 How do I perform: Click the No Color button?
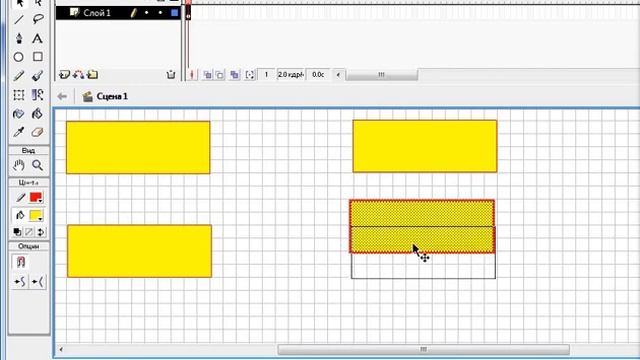29,232
